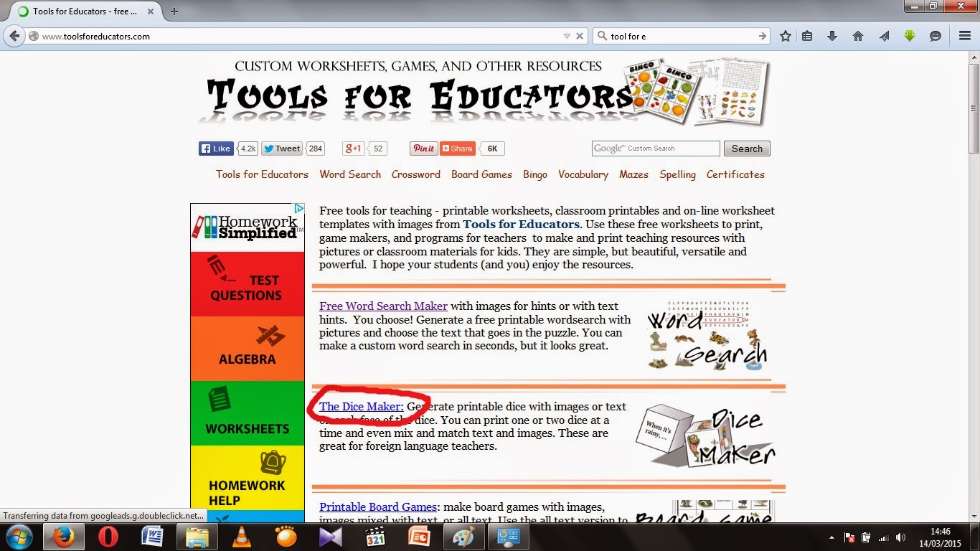
Task: Open the Action Center flag icon
Action: coord(850,537)
